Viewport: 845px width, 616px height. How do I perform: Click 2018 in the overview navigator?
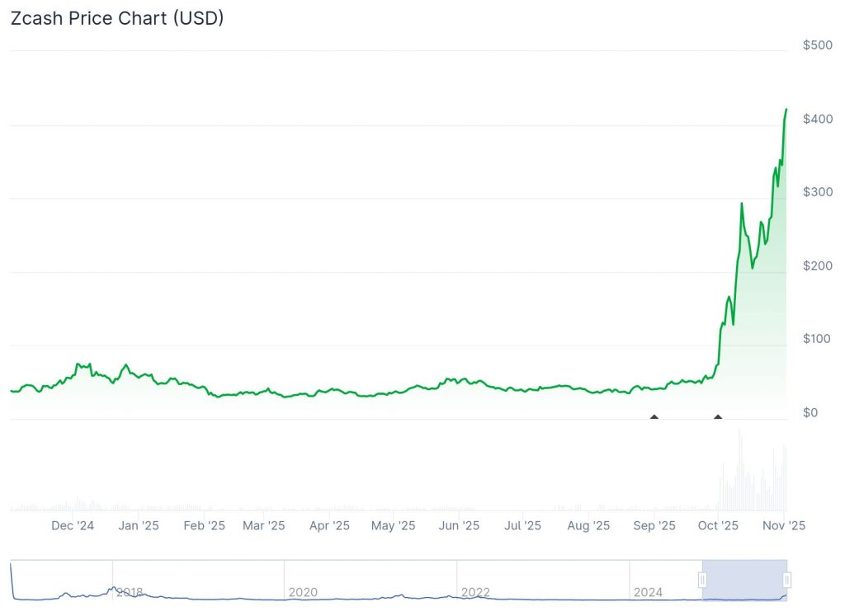130,592
